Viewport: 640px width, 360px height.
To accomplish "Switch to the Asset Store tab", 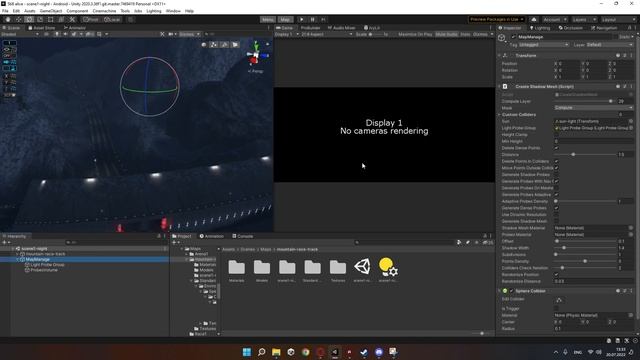I will 42,28.
